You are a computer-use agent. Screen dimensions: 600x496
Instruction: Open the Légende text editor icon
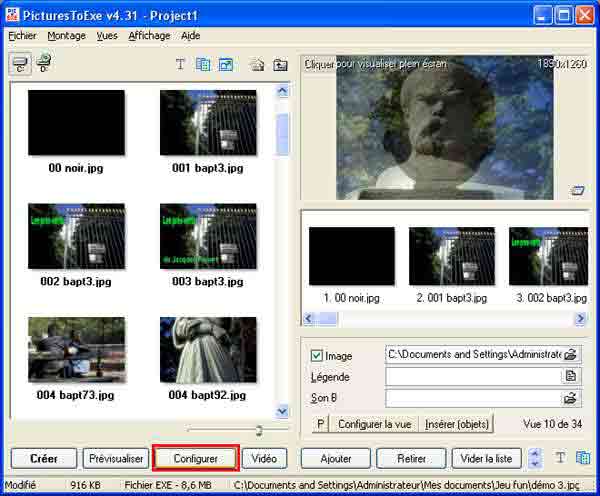pyautogui.click(x=570, y=376)
